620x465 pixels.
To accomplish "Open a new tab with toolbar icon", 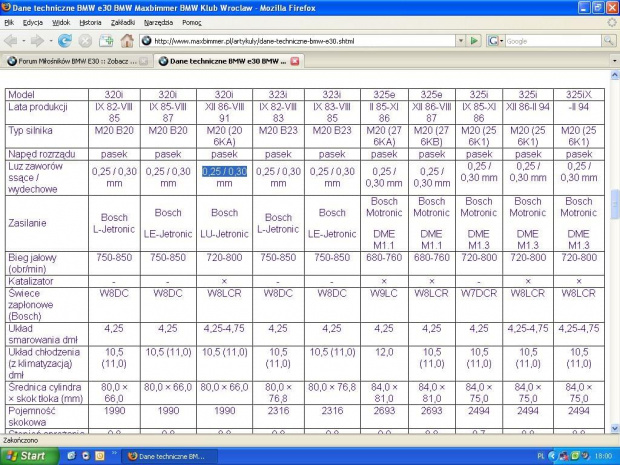I will (106, 41).
